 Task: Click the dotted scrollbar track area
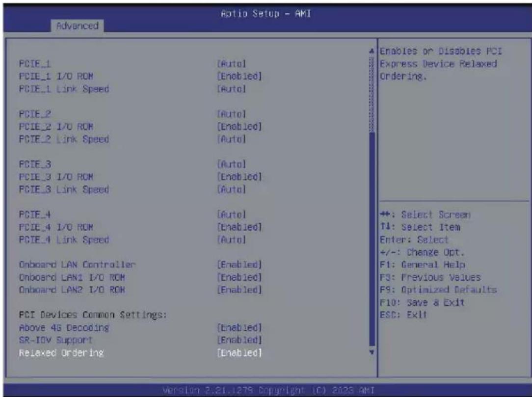(372, 94)
